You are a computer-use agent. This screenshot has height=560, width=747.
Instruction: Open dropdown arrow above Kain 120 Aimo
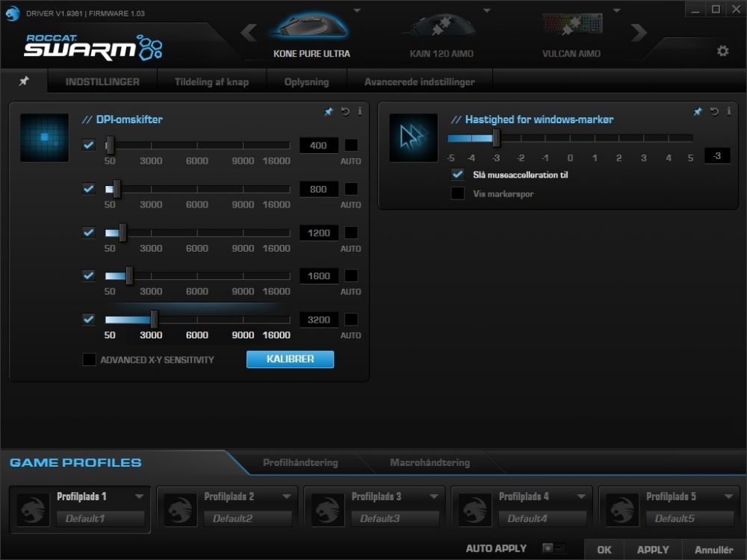(486, 10)
